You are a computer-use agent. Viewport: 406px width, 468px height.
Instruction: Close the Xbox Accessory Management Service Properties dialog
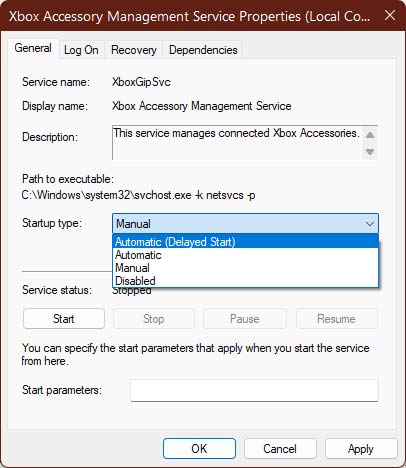[390, 15]
